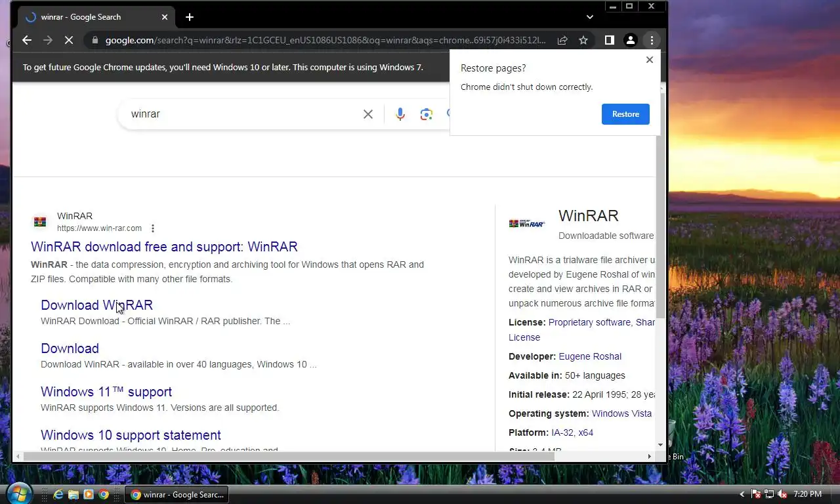Click the Chrome address bar URL
The width and height of the screenshot is (840, 504).
coord(325,40)
